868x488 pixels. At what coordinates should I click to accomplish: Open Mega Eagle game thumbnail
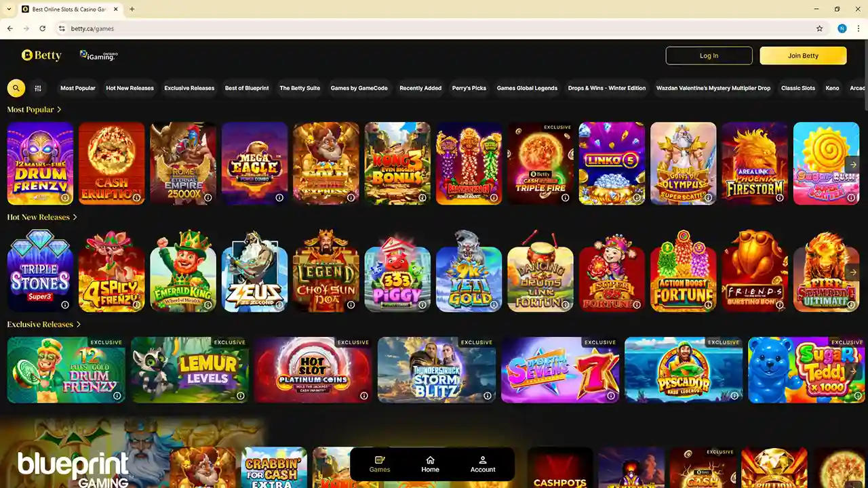[255, 163]
